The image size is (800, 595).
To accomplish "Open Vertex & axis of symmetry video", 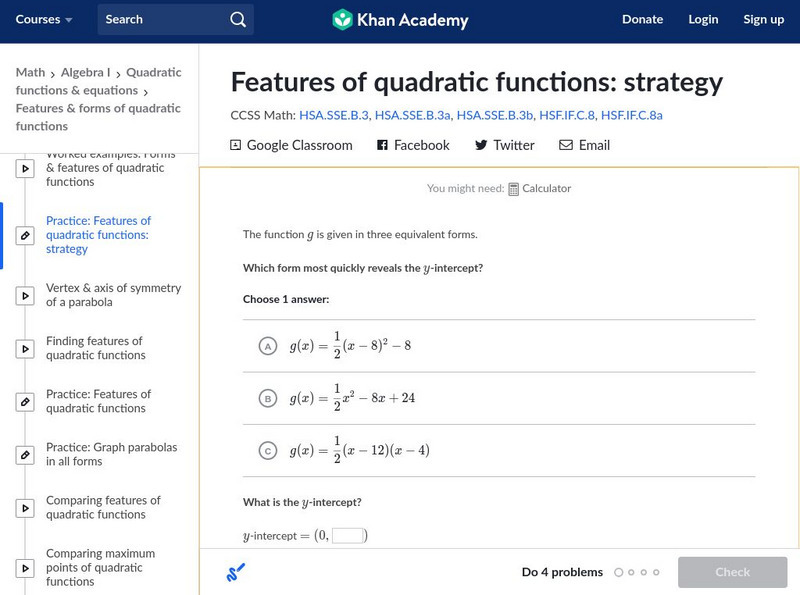I will pos(113,295).
